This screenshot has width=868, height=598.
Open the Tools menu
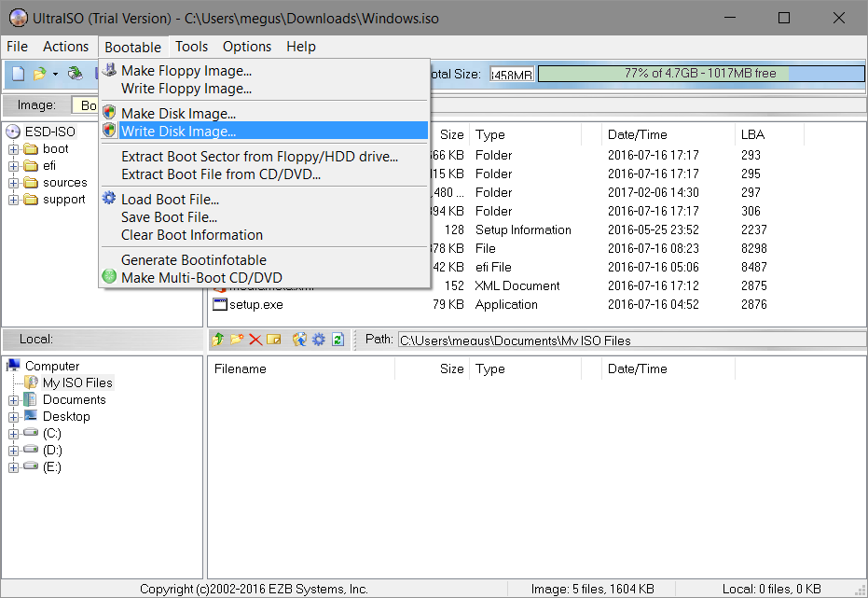tap(191, 47)
